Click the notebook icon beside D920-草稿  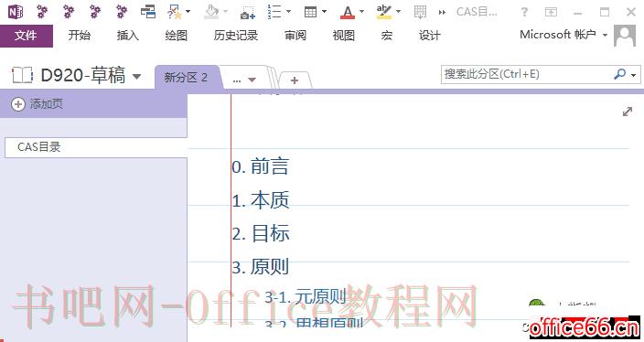[x=22, y=75]
